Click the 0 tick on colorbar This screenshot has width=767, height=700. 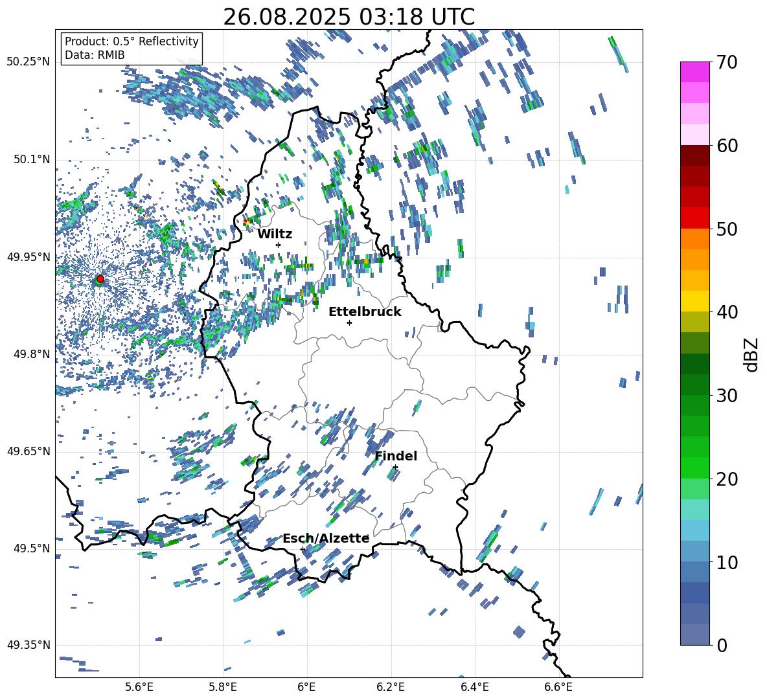(721, 645)
